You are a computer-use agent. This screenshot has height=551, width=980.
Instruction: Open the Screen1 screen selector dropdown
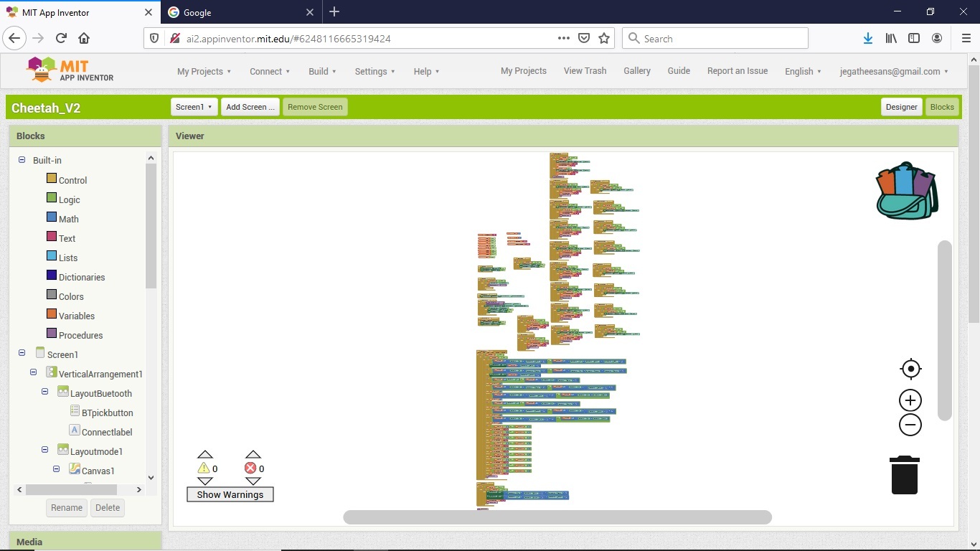pos(194,107)
